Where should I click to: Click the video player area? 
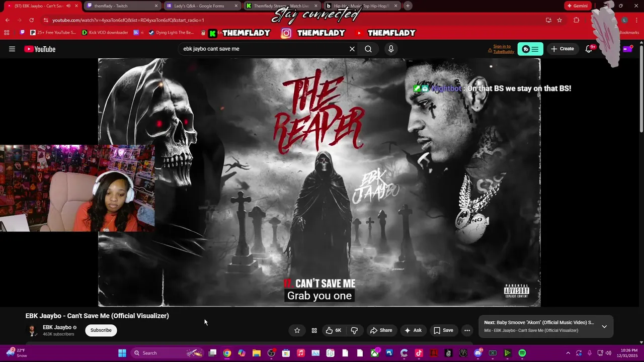point(319,182)
